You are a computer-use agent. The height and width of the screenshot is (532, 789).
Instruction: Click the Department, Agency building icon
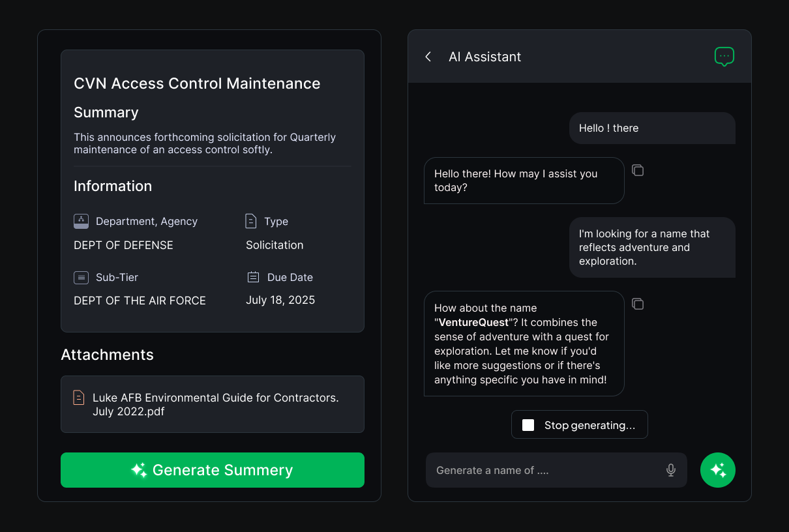(x=81, y=221)
